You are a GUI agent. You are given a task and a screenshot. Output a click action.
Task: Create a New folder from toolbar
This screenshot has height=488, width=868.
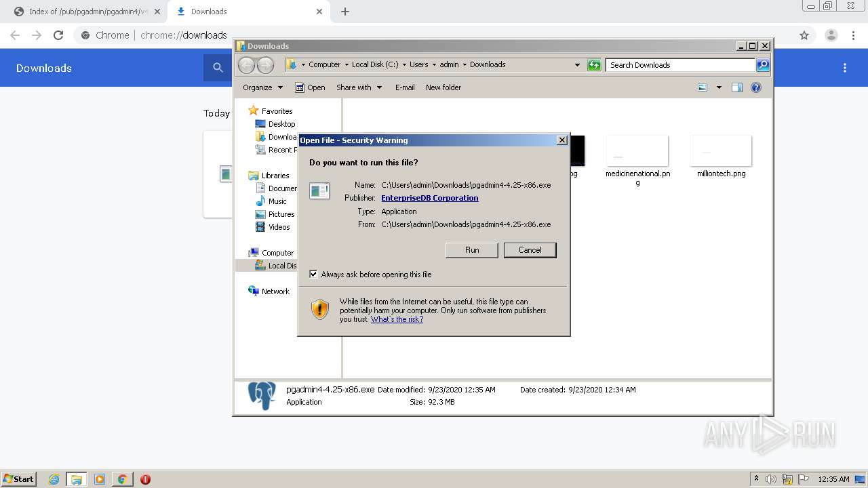point(443,87)
